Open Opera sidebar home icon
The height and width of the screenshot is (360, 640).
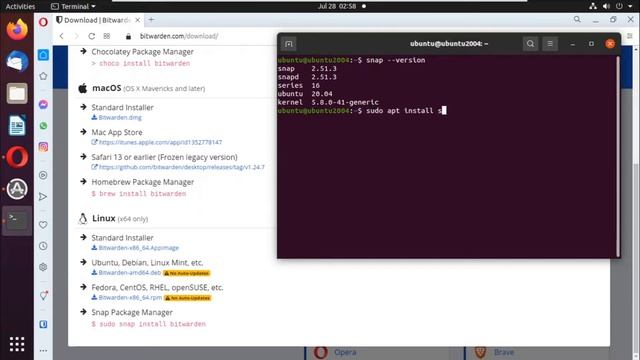click(x=43, y=55)
